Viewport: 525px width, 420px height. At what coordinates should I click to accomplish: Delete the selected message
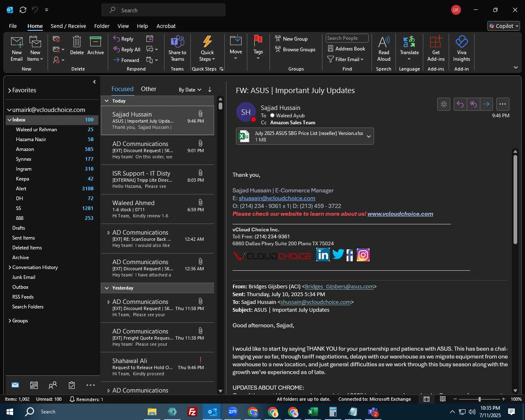point(77,45)
